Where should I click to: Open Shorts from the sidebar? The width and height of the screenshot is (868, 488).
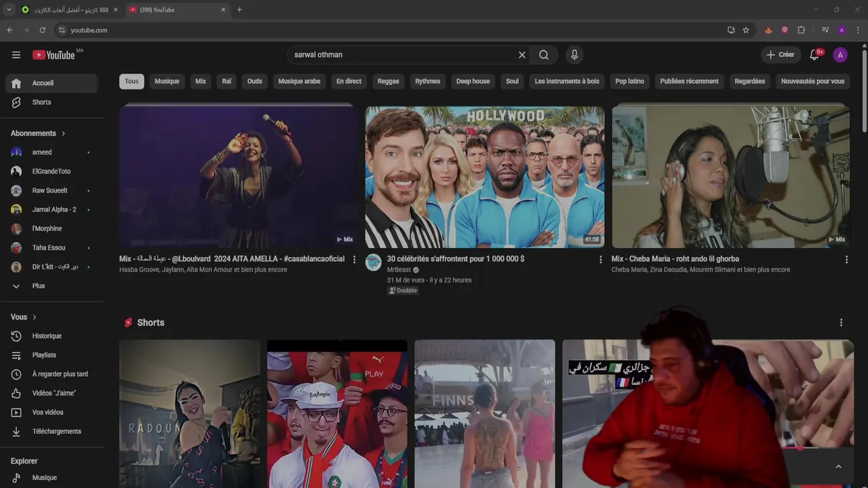click(52, 102)
